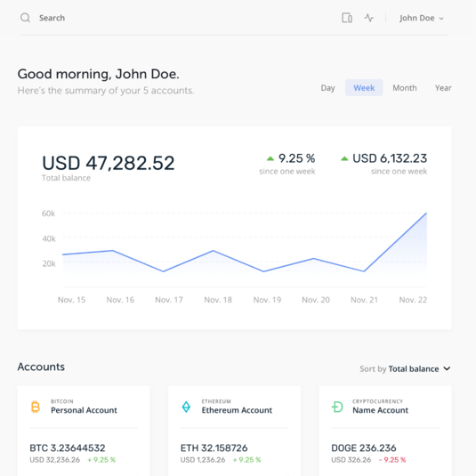Open the Name Account DOGE card

coord(385,432)
